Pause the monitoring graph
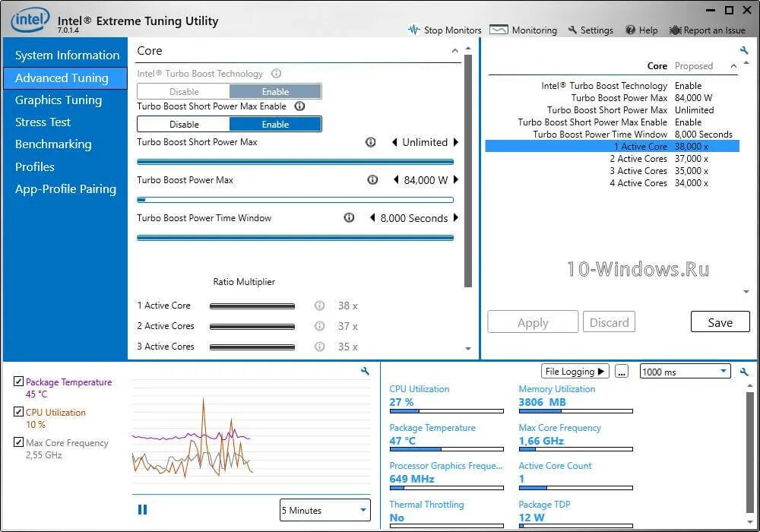This screenshot has width=760, height=532. click(143, 509)
